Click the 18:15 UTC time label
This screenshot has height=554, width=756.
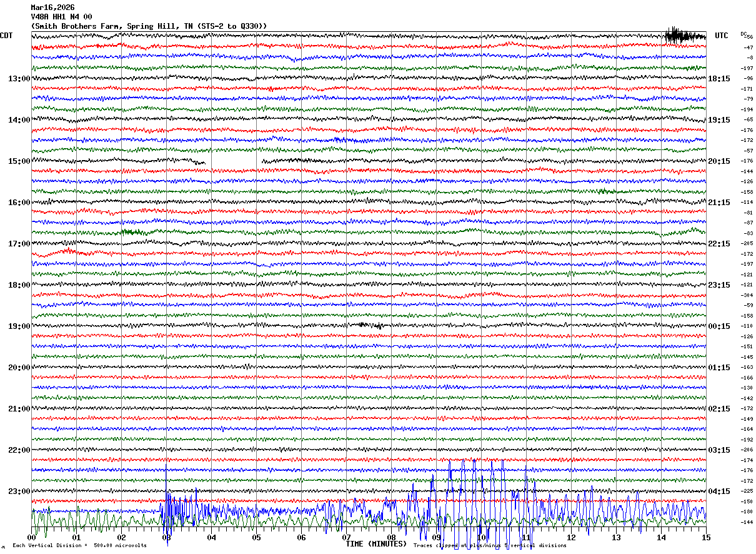(719, 79)
